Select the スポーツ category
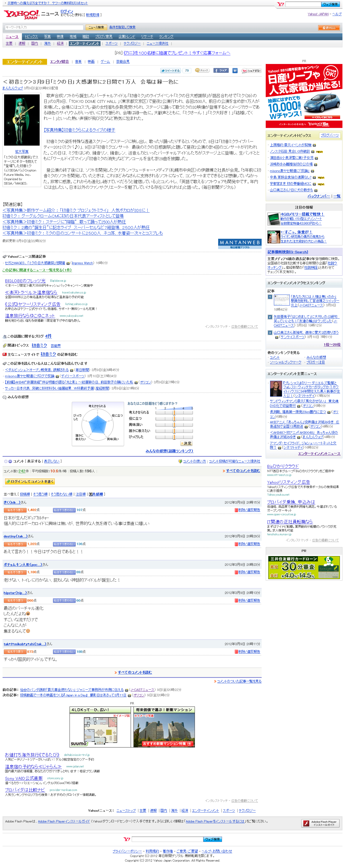Screen dimensions: 345x868 111,44
